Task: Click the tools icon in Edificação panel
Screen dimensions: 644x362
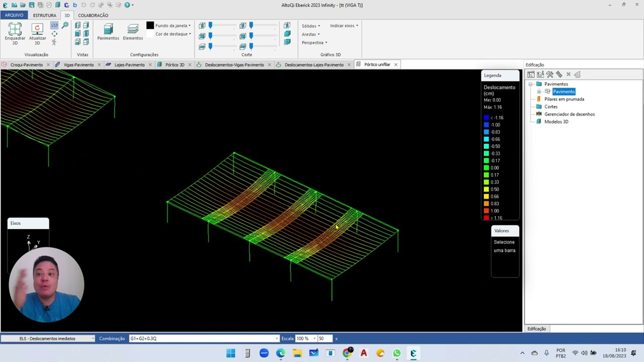Action: (x=550, y=74)
